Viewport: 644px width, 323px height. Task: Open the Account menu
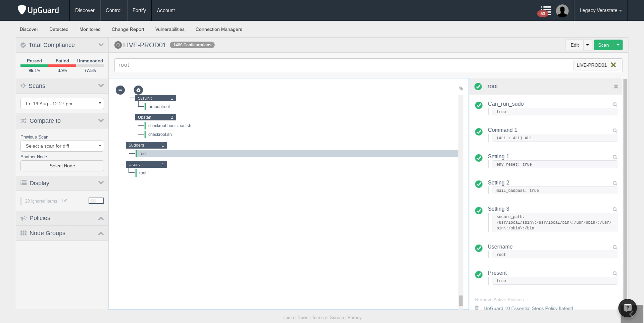pyautogui.click(x=166, y=10)
